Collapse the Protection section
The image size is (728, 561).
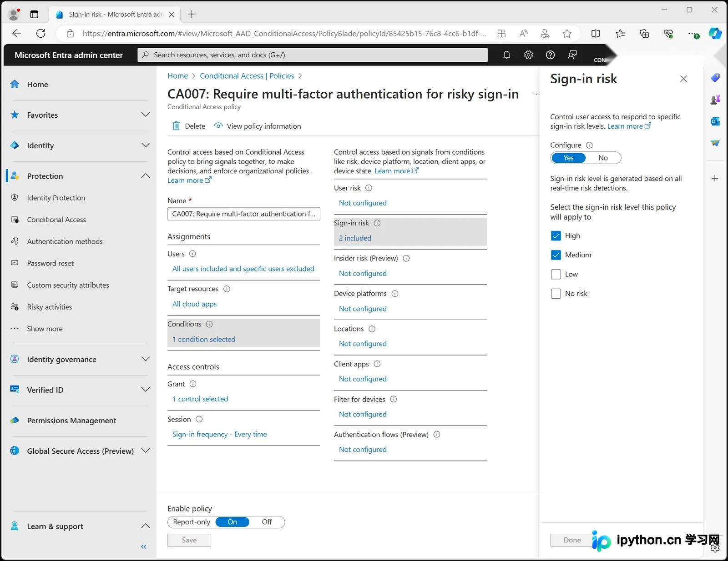(146, 175)
